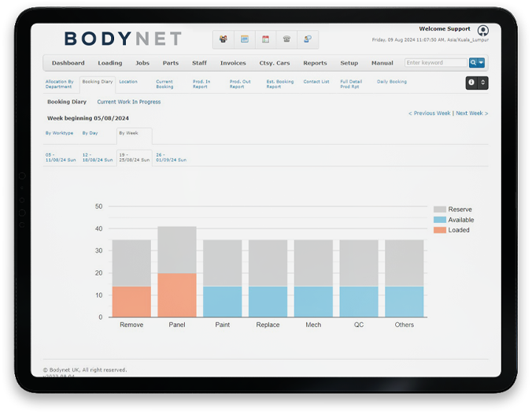Open the Full Detail Prod Rpt tab
This screenshot has width=532, height=412.
pos(351,84)
